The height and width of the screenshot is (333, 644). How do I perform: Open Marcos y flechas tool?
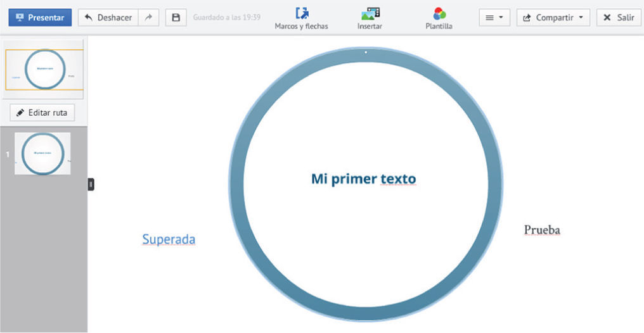click(x=301, y=18)
